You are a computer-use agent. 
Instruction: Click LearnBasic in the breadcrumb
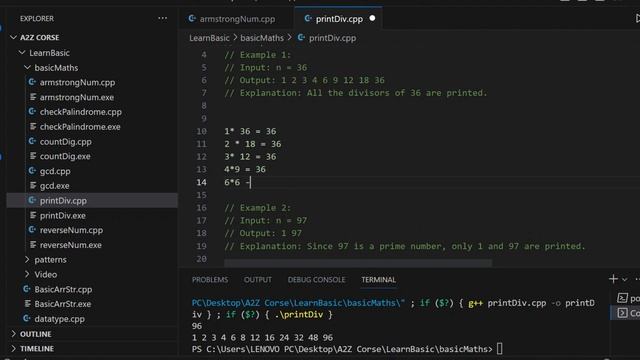point(209,38)
